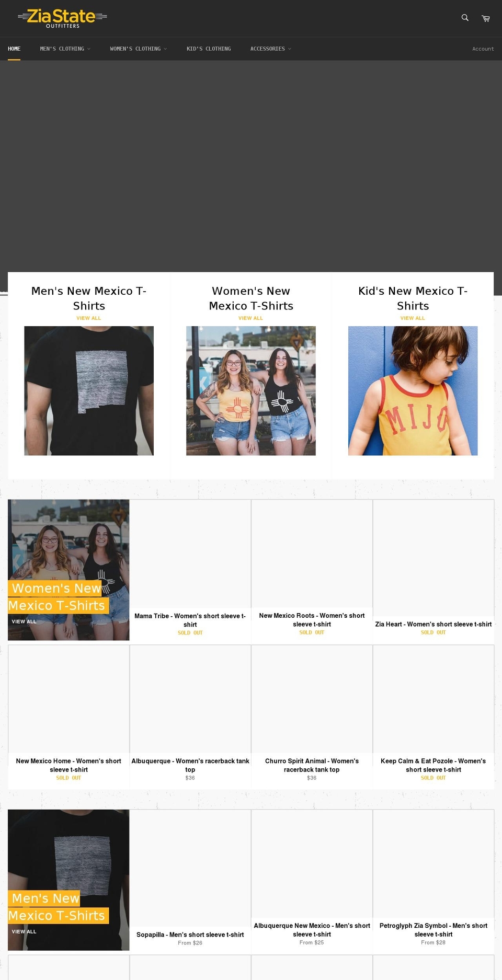
Task: Open the search magnifier icon
Action: coord(465,18)
